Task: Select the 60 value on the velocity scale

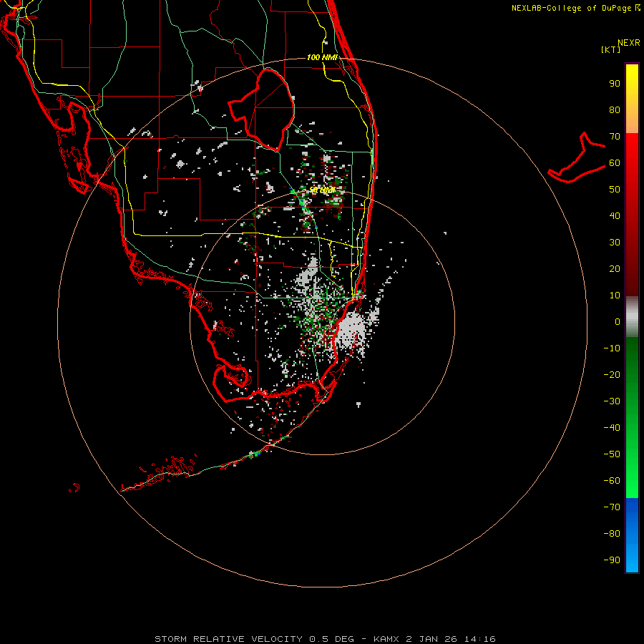Action: point(615,162)
